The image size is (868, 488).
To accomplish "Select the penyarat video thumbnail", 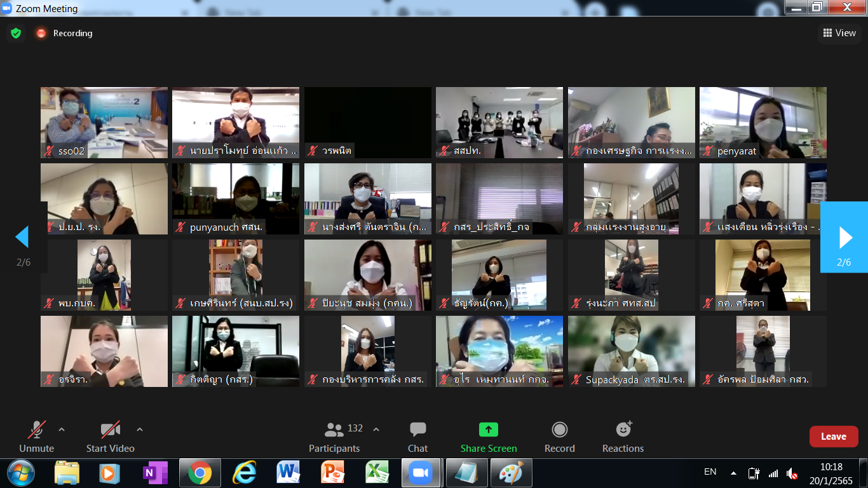I will coord(763,122).
